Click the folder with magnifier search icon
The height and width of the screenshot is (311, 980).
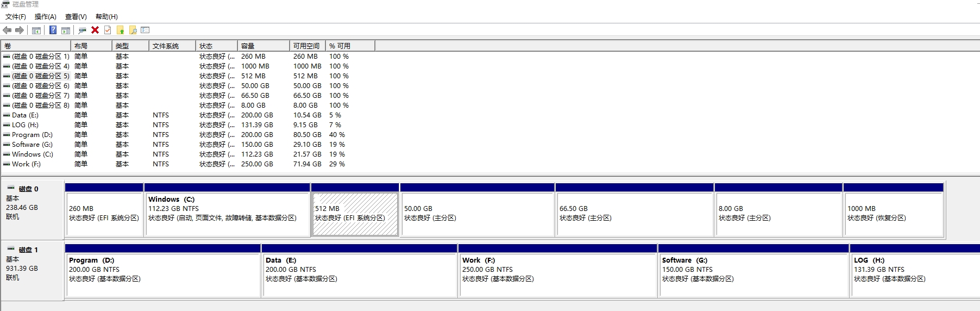point(133,30)
